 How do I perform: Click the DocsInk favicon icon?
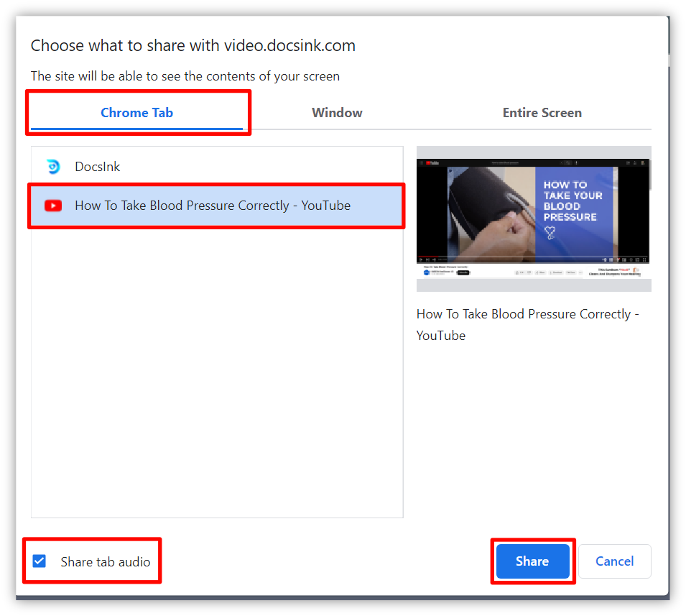click(53, 167)
